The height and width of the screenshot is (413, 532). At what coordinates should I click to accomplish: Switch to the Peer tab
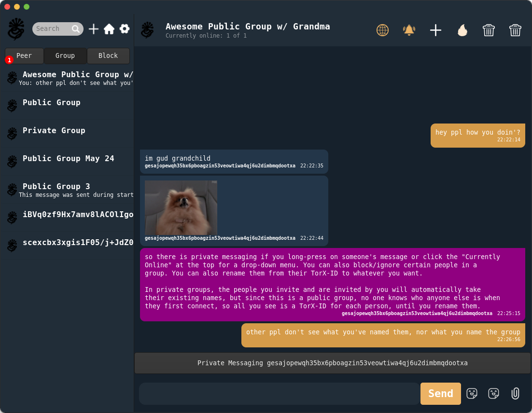click(24, 55)
